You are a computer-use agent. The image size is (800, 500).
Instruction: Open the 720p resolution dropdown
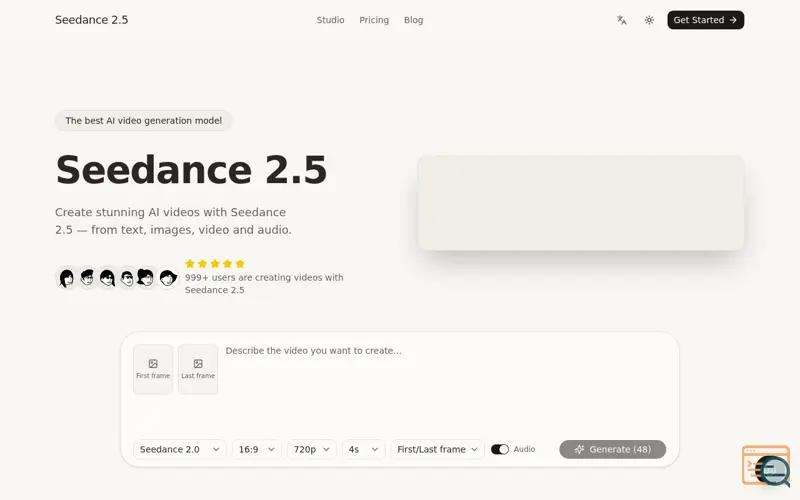point(312,449)
